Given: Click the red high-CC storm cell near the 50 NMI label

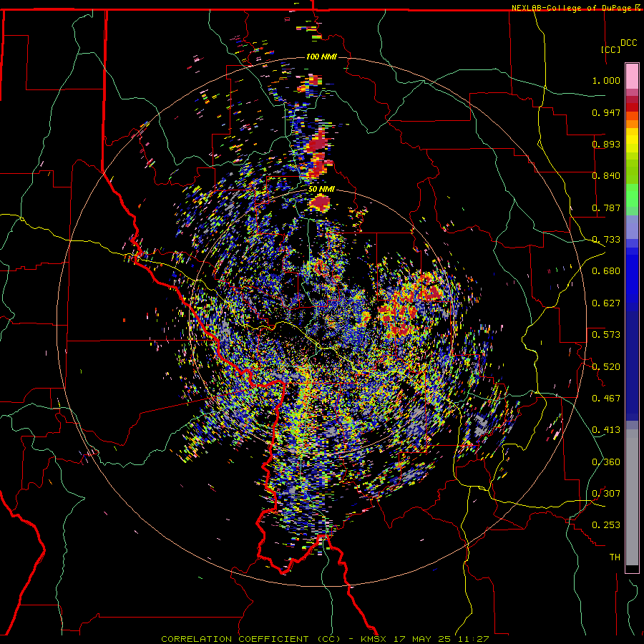Looking at the screenshot, I should [320, 203].
